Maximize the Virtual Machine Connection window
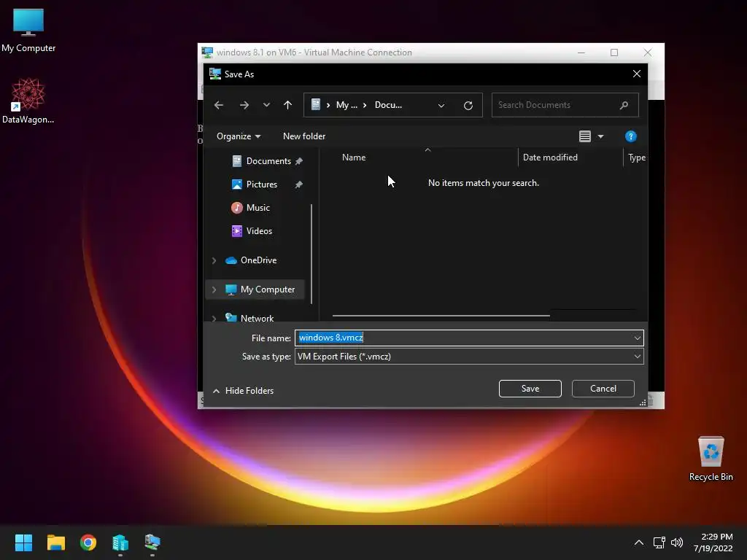The height and width of the screenshot is (560, 747). [x=614, y=52]
